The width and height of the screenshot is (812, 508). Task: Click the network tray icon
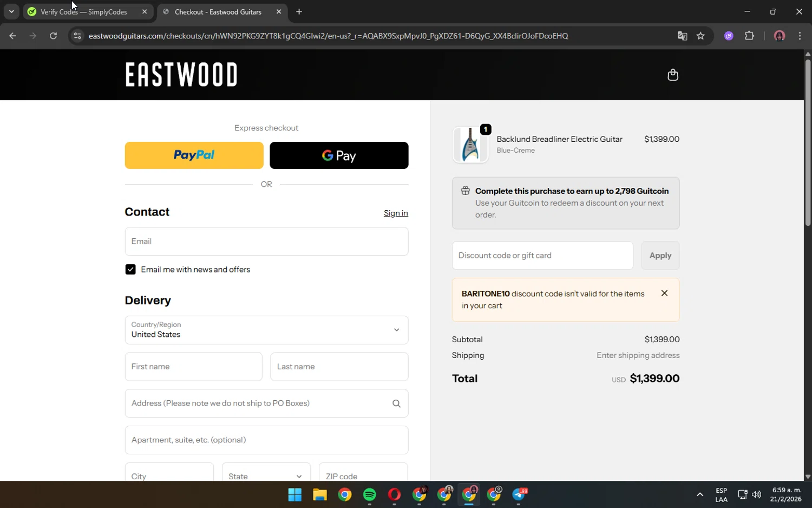pos(743,494)
